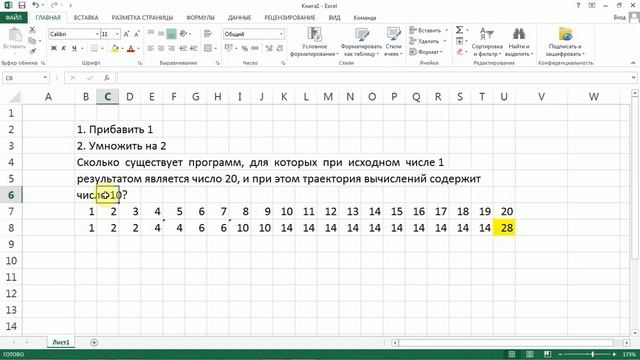This screenshot has height=360, width=640.
Task: Rotate text with Orientation icon
Action: pyautogui.click(x=183, y=33)
